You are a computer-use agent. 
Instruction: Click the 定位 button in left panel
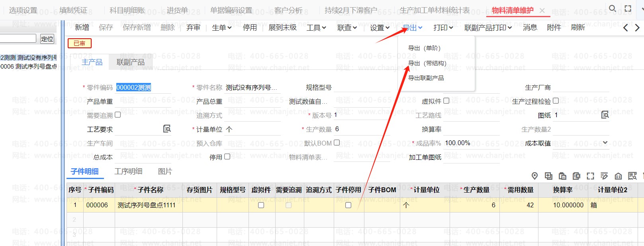pos(47,39)
